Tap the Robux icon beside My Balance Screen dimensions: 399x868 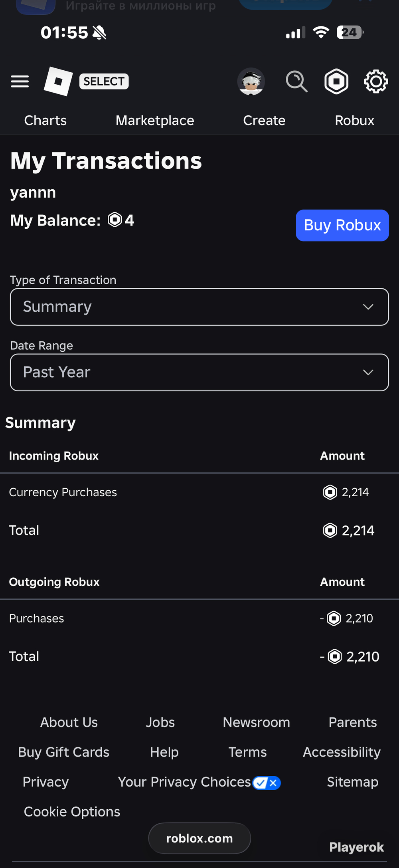tap(115, 220)
